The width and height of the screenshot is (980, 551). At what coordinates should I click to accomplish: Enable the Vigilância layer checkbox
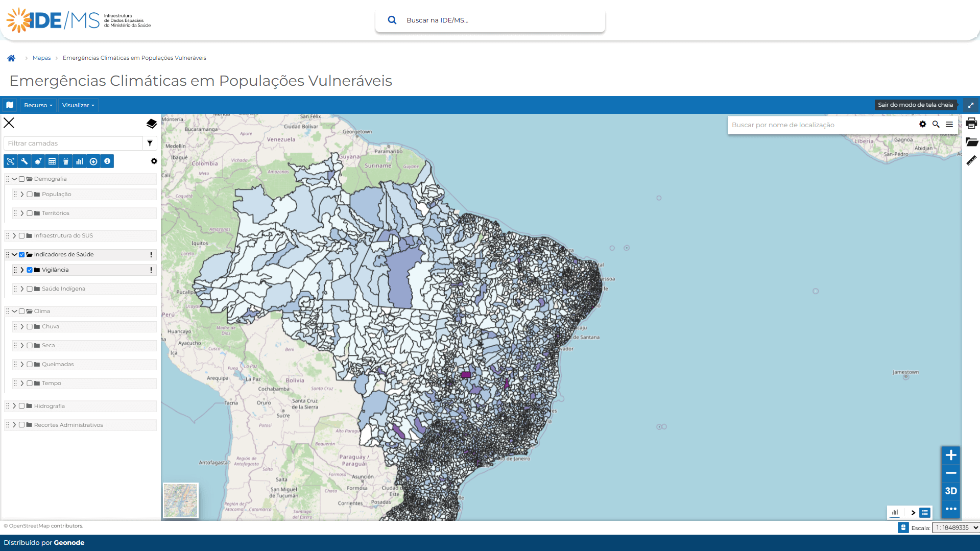coord(30,270)
